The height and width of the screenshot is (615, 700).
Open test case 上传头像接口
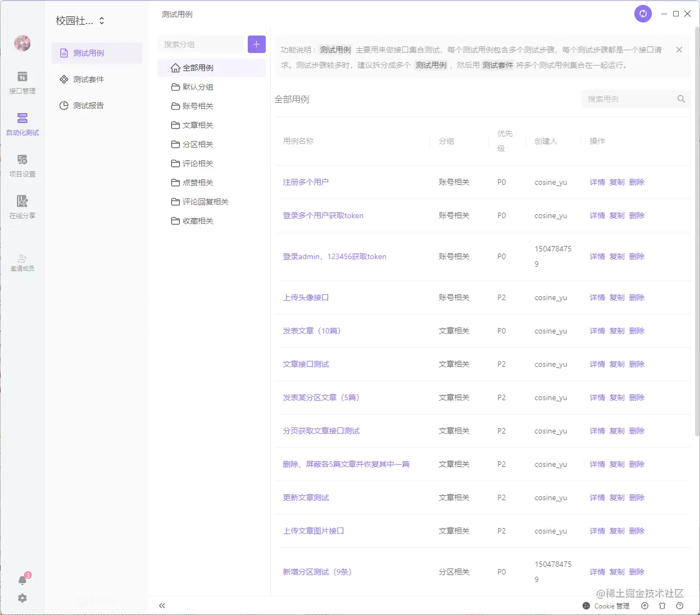pos(306,297)
